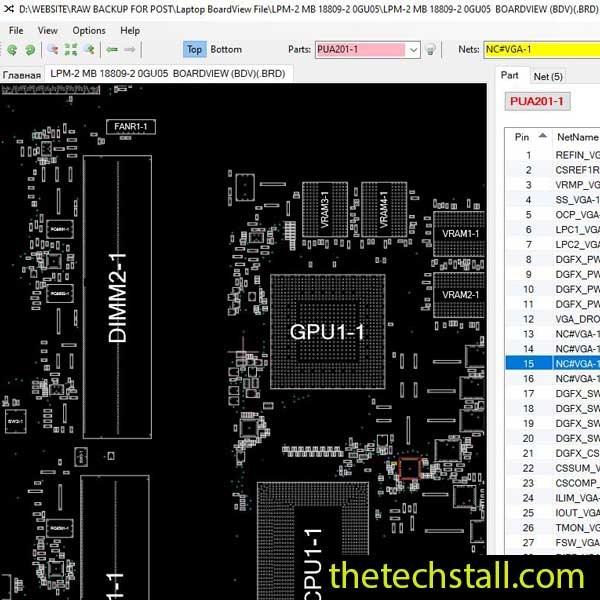The height and width of the screenshot is (600, 600).
Task: Click the app icon in title bar
Action: [9, 8]
